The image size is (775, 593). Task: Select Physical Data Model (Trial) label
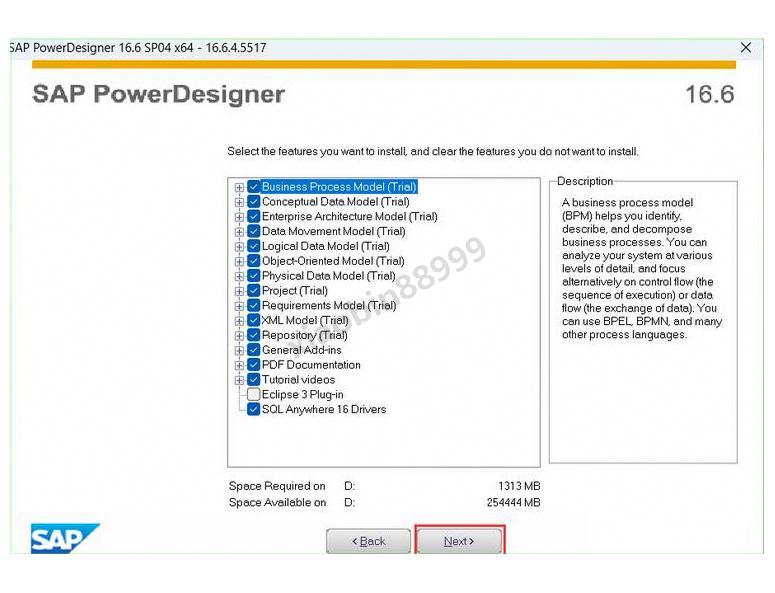click(329, 276)
